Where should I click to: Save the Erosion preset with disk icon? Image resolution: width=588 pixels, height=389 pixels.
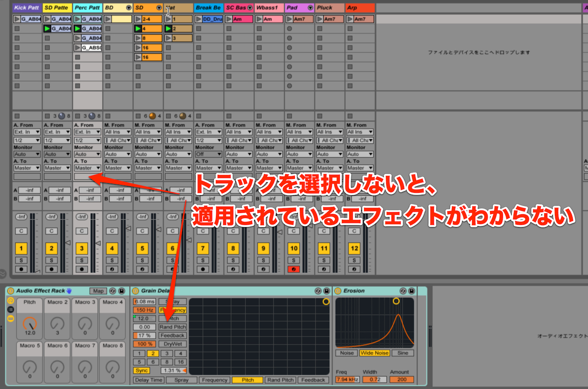[411, 291]
